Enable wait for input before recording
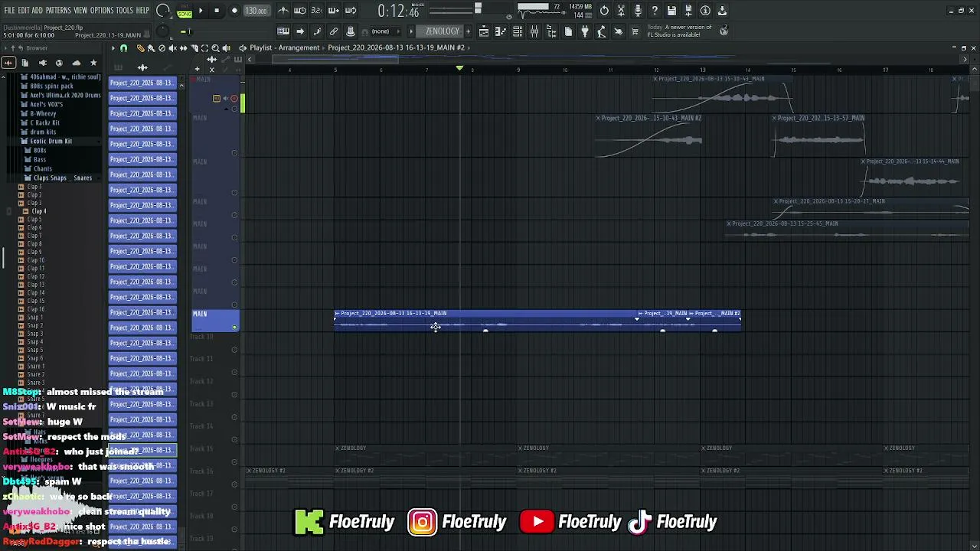This screenshot has width=980, height=551. pyautogui.click(x=299, y=11)
